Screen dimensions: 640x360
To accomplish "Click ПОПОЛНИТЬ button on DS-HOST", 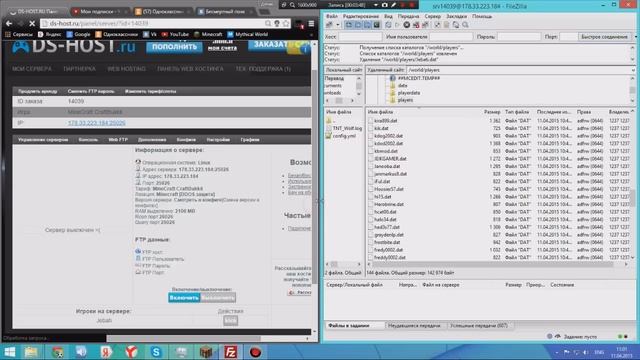I will point(174,47).
